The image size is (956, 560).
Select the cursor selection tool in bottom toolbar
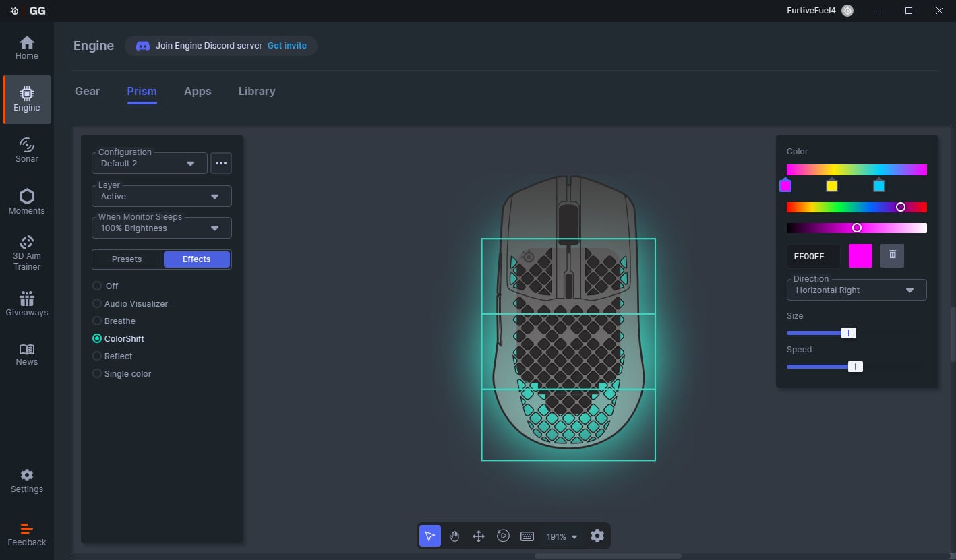coord(430,536)
